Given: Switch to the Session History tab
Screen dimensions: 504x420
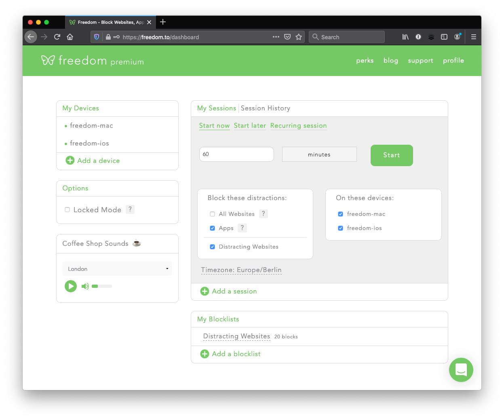Looking at the screenshot, I should click(266, 108).
